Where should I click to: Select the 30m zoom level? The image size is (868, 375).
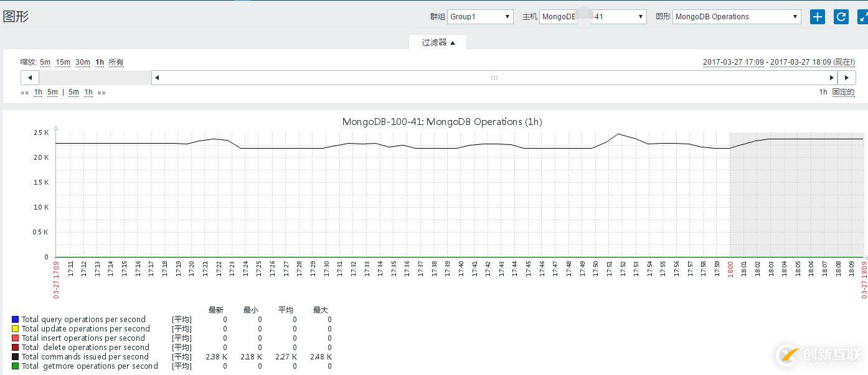[83, 62]
